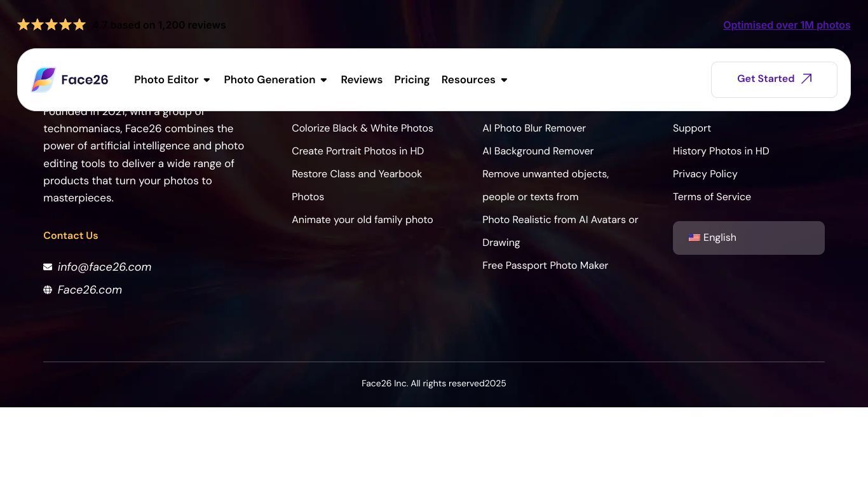Open Create Portrait Photos in HD
The height and width of the screenshot is (488, 868).
358,151
